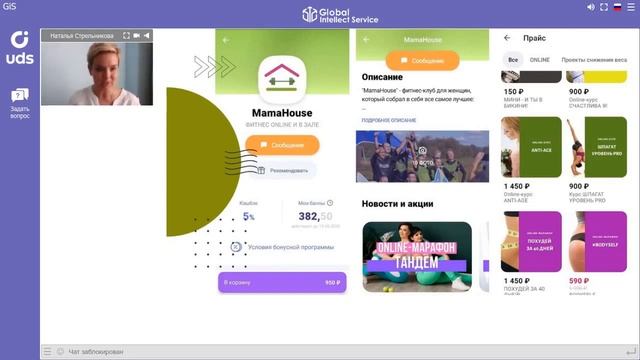This screenshot has height=360, width=640.
Task: Open the 'Задать вопрос' question icon
Action: tap(20, 103)
